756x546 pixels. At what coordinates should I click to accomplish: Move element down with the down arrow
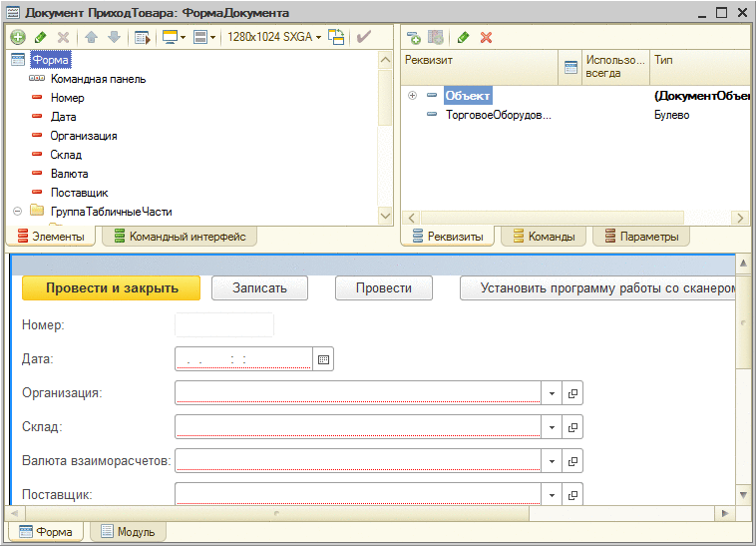pos(114,37)
